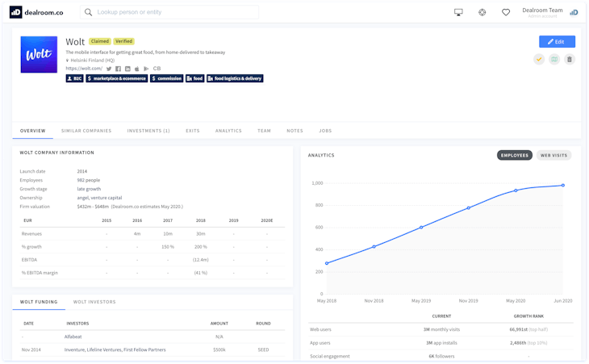Open Wolt's LinkedIn page icon

[127, 69]
